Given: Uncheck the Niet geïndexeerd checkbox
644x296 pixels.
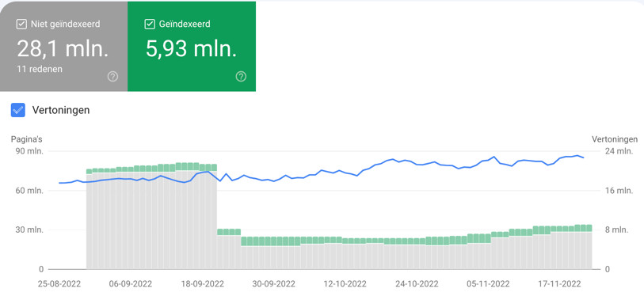Looking at the screenshot, I should 21,25.
